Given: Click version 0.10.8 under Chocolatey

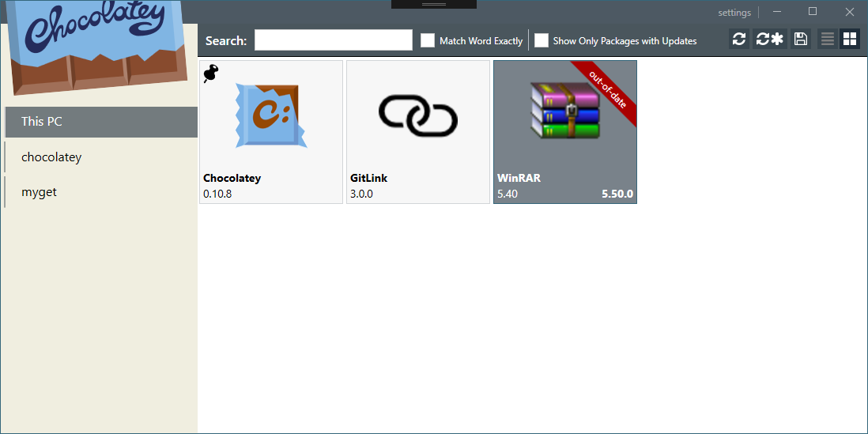Looking at the screenshot, I should click(x=217, y=194).
